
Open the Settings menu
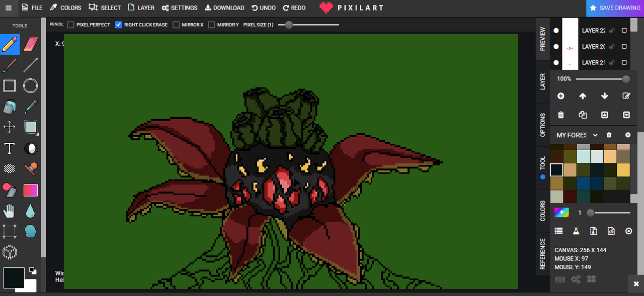click(180, 8)
